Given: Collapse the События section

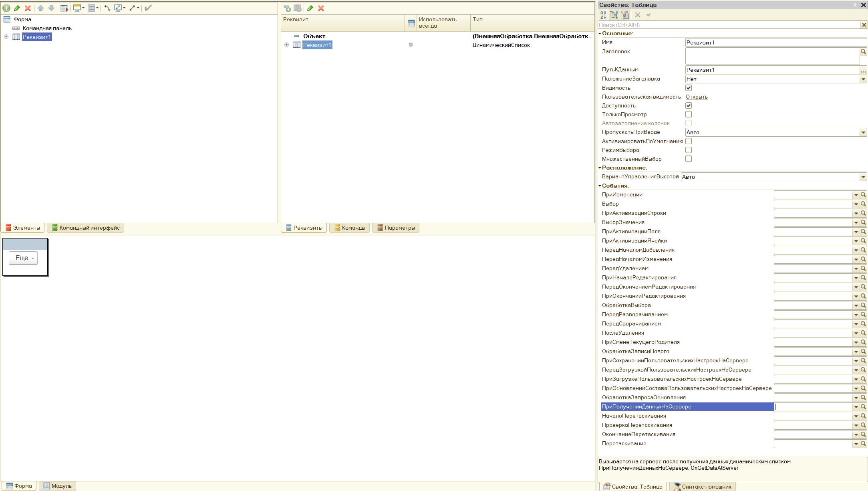Looking at the screenshot, I should point(600,186).
